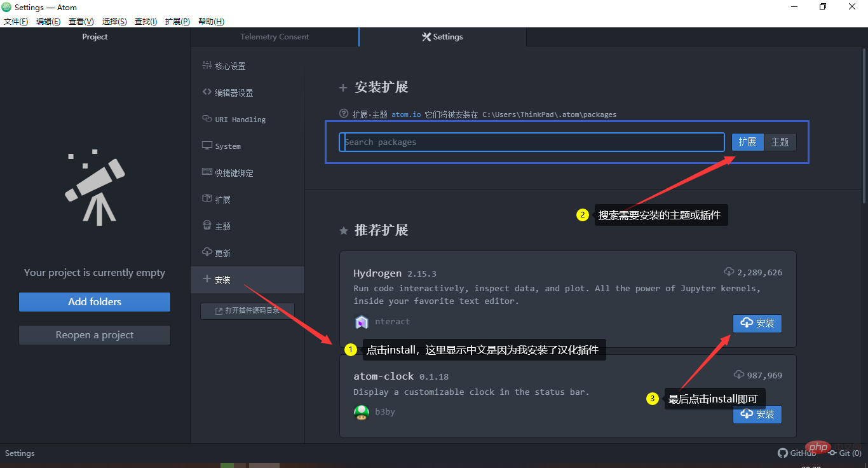Click monitor icon beside System
This screenshot has height=468, width=868.
tap(207, 145)
